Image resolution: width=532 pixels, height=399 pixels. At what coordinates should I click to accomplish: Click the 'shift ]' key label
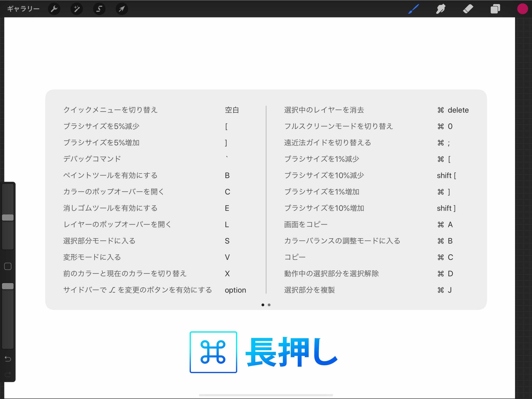pos(446,208)
